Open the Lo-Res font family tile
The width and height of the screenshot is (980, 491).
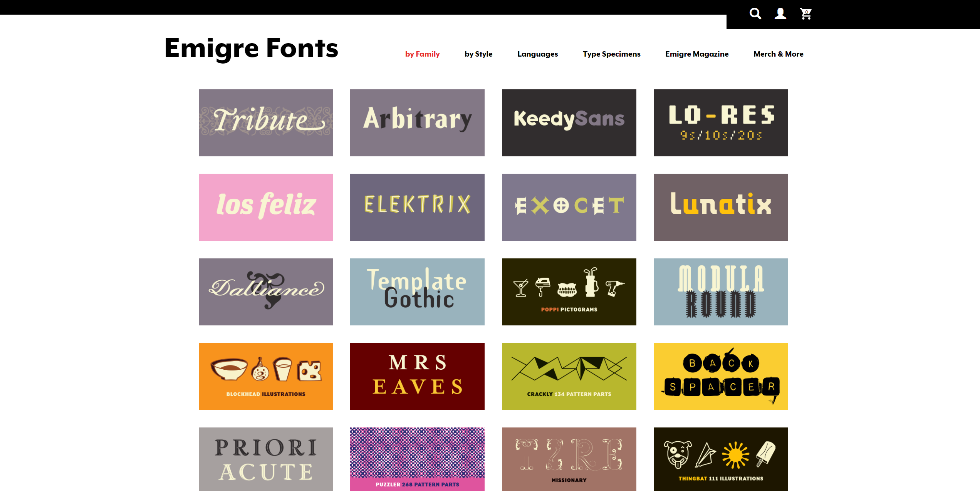721,123
